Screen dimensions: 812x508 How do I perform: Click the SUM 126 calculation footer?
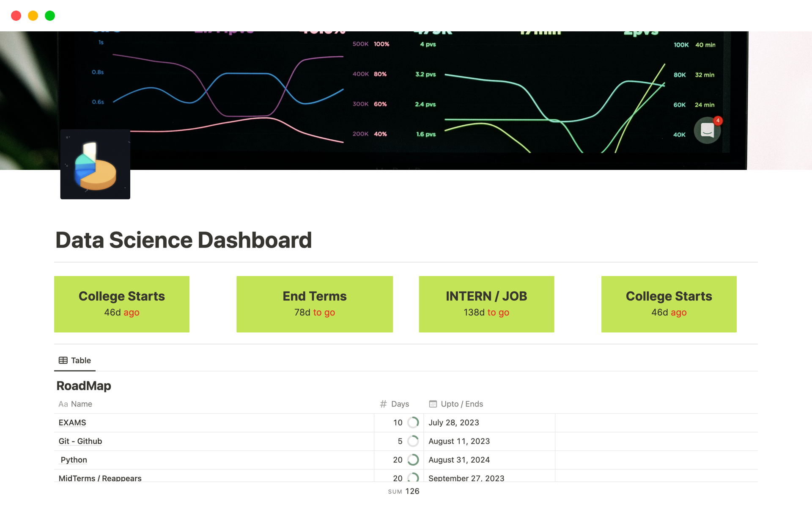[x=404, y=491]
